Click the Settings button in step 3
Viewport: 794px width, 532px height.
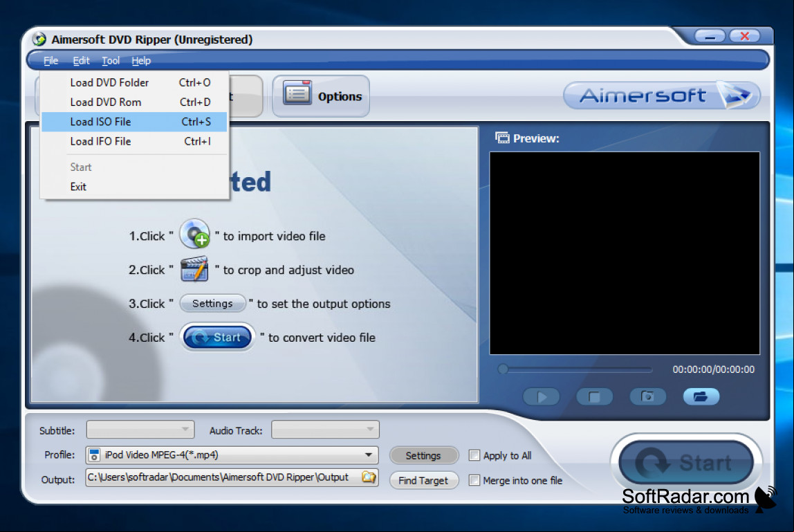[x=213, y=304]
